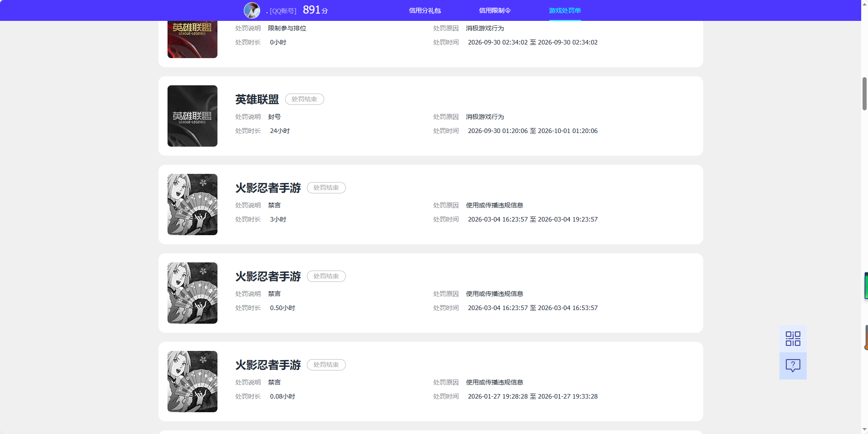Click 禁言 description on 0.50小时 card
Screen dimensions: 868x434
coord(274,294)
